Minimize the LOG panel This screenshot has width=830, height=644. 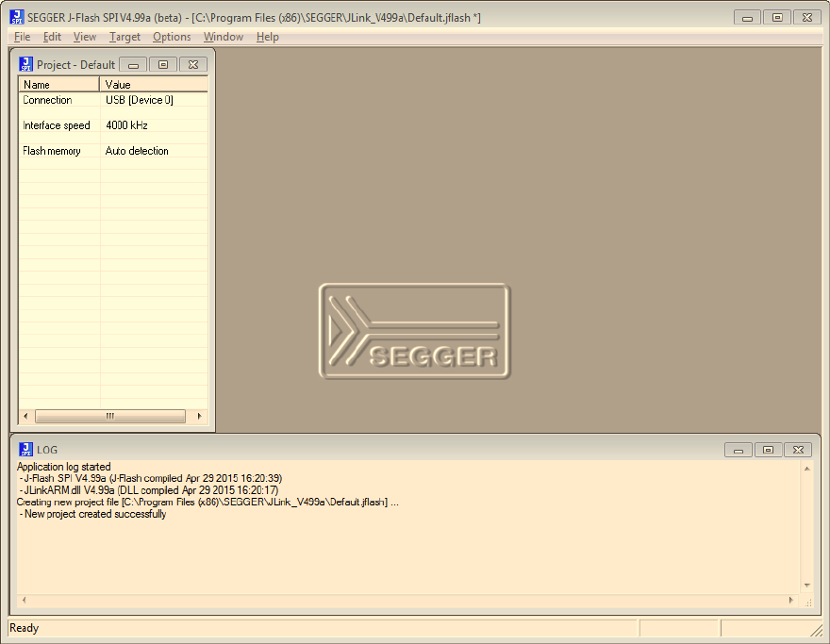pos(739,450)
